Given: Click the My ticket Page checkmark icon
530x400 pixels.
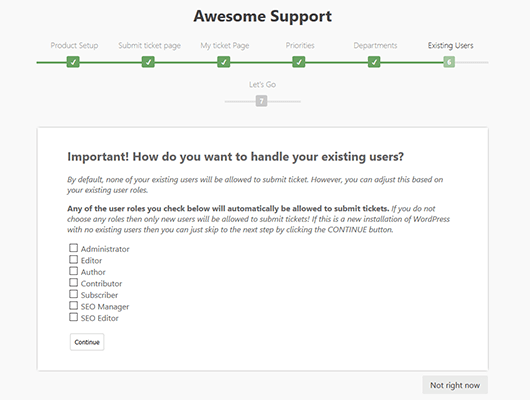Looking at the screenshot, I should [223, 62].
